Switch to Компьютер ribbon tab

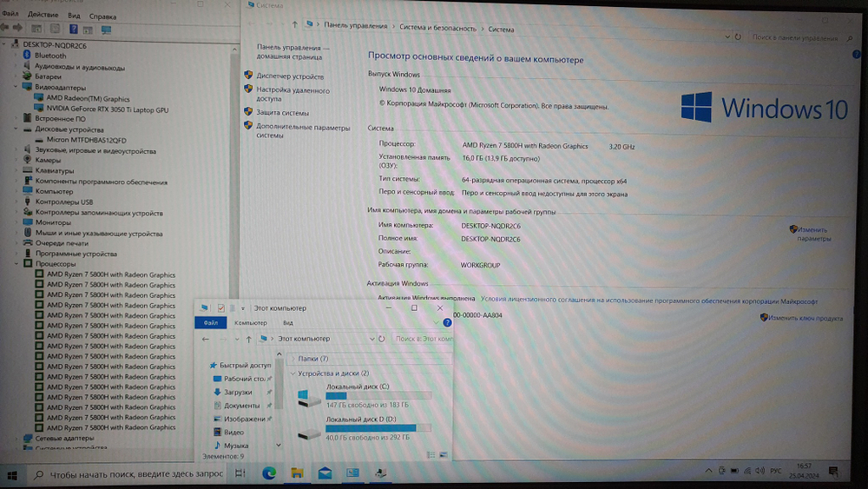tap(250, 323)
